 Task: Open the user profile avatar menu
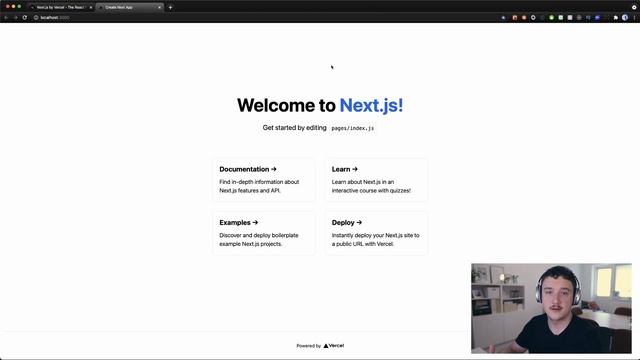coord(624,18)
